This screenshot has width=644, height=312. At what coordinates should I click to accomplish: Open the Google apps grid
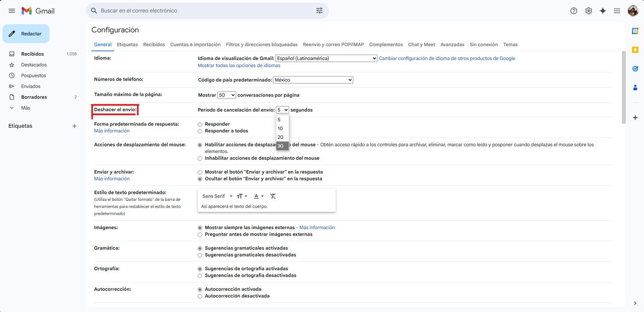617,11
